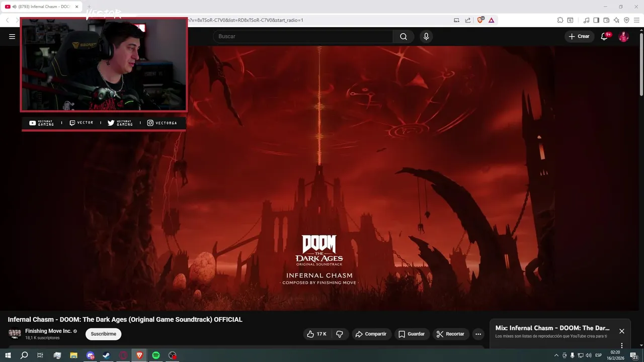This screenshot has height=362, width=644.
Task: Close the Mix playlist panel
Action: tap(622, 331)
